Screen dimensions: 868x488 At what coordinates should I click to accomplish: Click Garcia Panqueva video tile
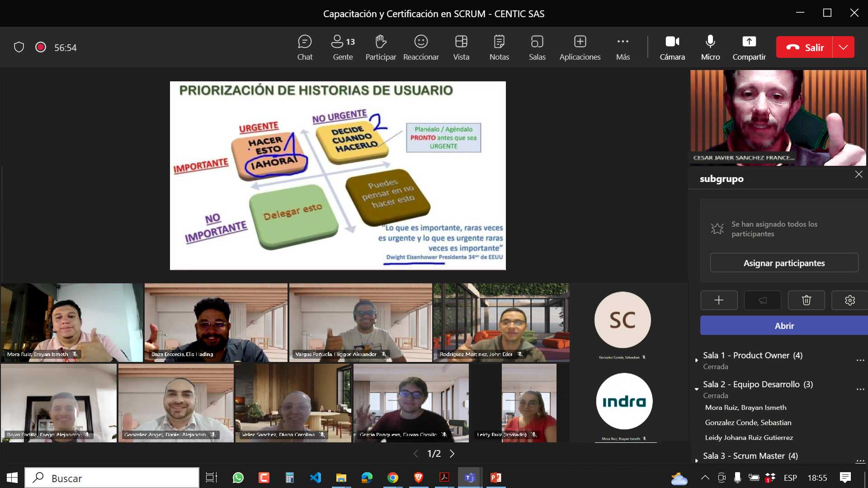[x=411, y=403]
